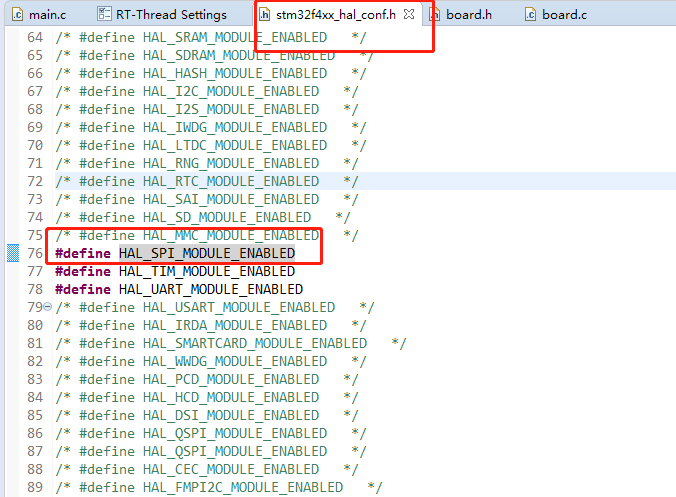Click the main.c file icon
The image size is (676, 497).
coord(17,15)
